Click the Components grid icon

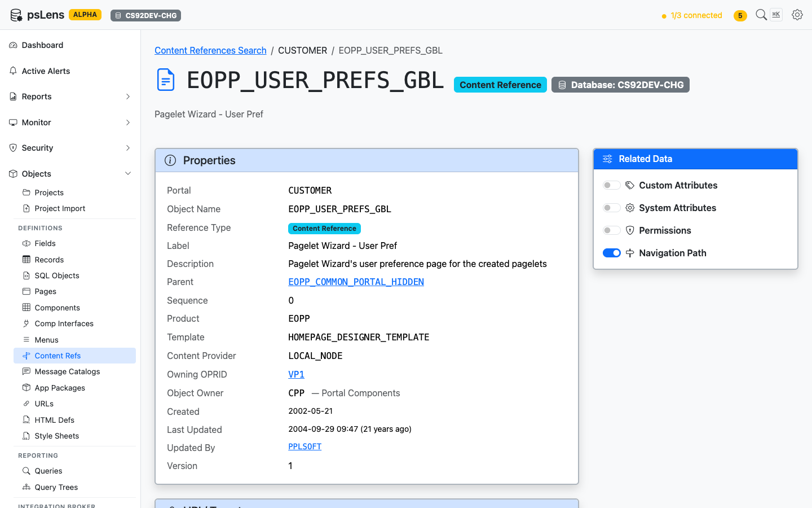point(27,308)
